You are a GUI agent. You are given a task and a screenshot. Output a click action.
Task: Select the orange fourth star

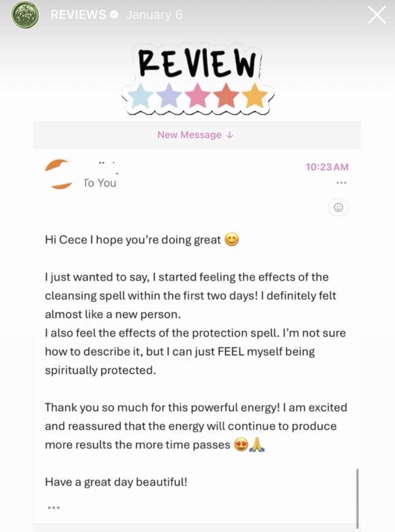point(226,96)
